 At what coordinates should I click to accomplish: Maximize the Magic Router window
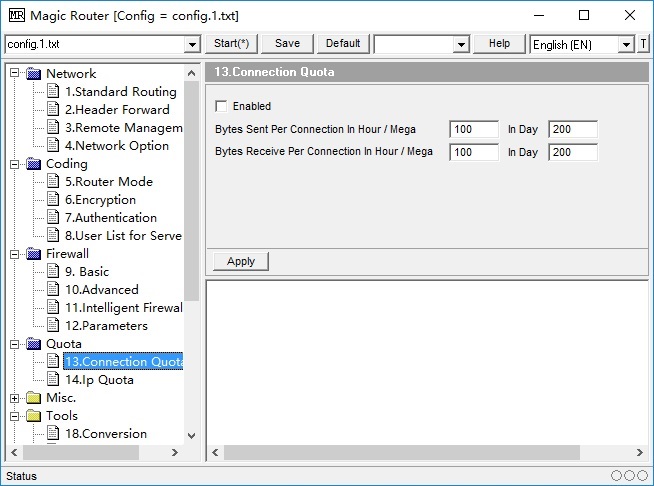(584, 15)
